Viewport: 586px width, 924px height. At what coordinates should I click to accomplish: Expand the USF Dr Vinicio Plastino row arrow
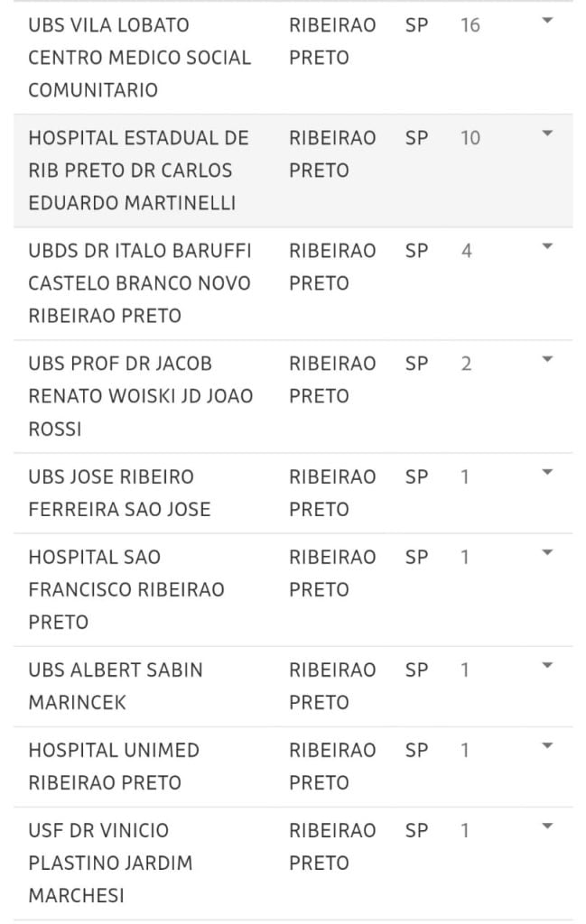[x=547, y=827]
